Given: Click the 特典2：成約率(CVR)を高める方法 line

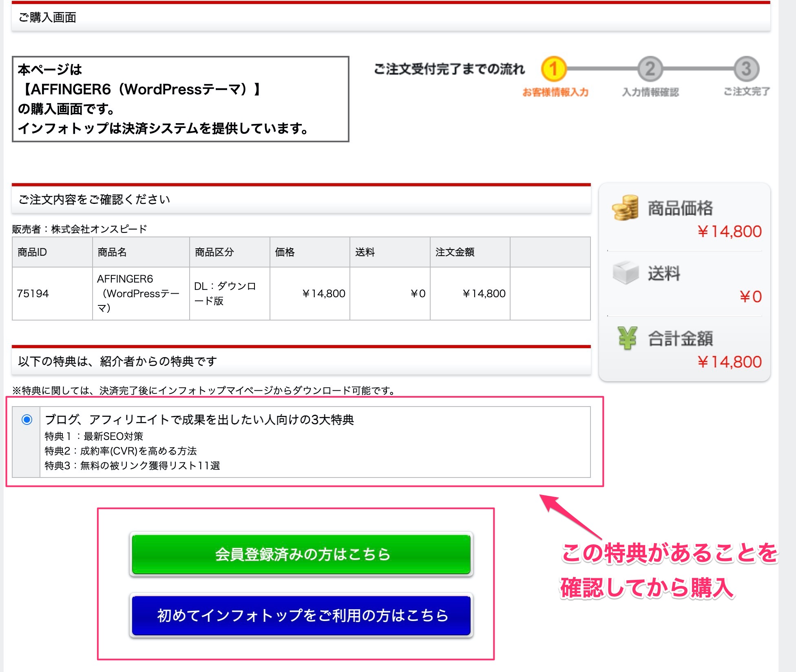Looking at the screenshot, I should coord(121,451).
